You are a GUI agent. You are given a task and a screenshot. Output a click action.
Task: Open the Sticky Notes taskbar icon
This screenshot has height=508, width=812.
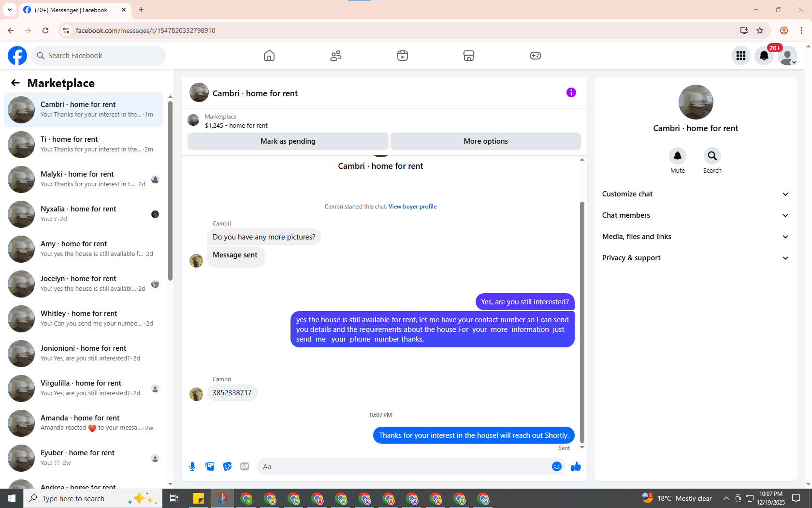click(199, 498)
